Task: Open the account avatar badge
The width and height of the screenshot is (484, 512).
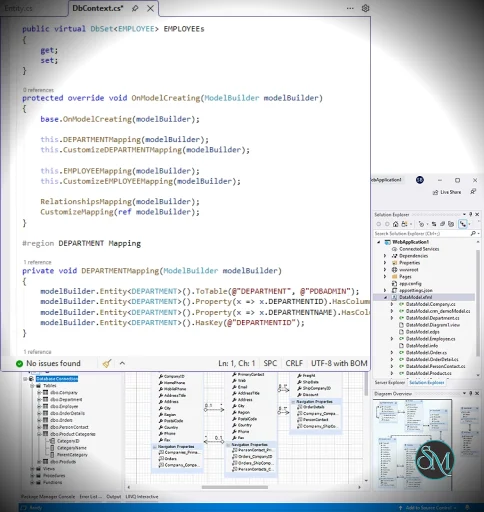Action: pos(420,180)
